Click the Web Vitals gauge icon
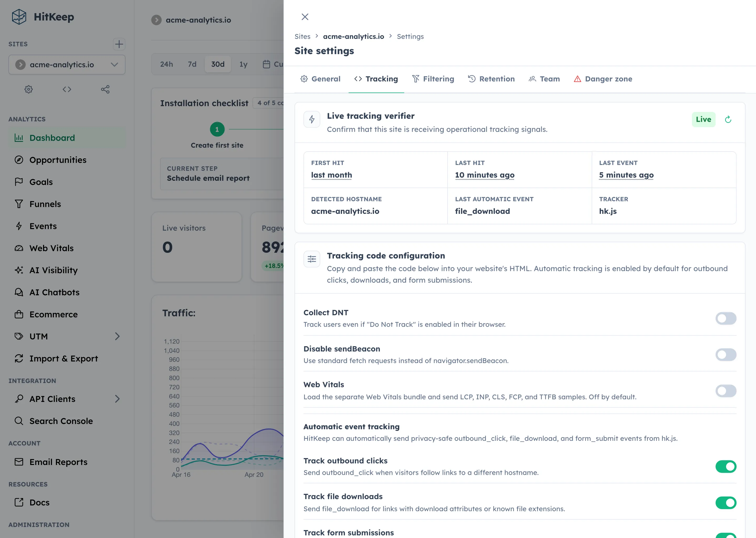The width and height of the screenshot is (756, 538). [19, 248]
